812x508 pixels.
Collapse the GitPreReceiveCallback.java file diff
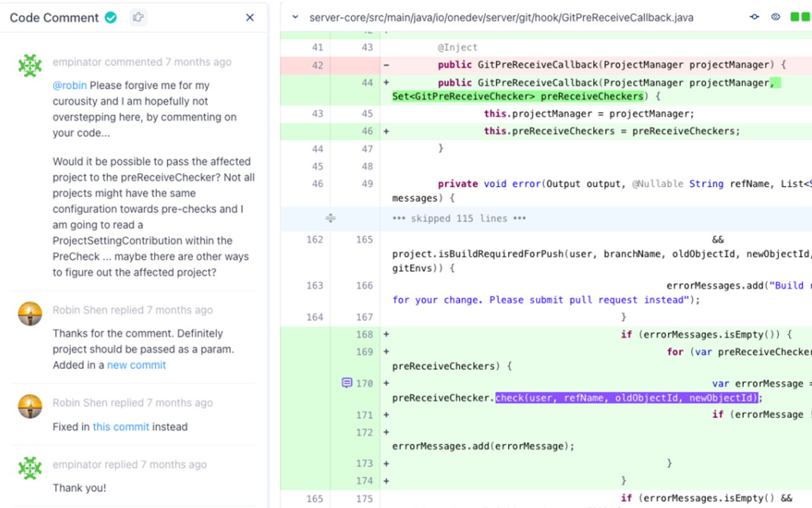295,17
